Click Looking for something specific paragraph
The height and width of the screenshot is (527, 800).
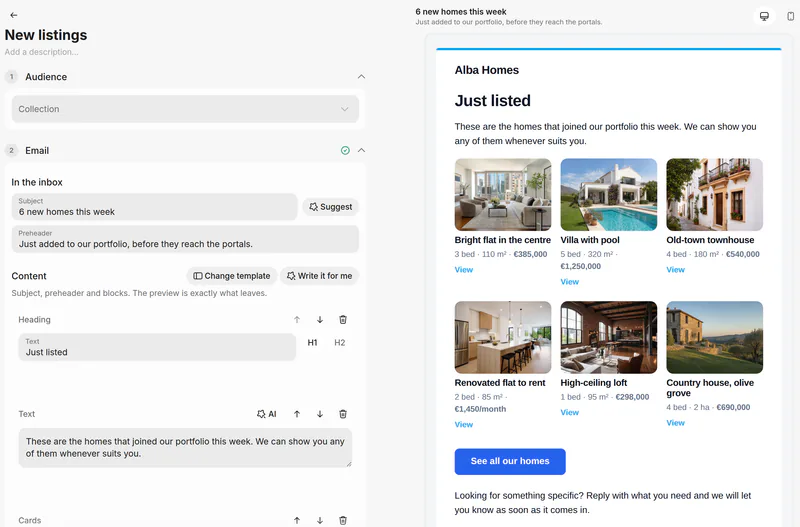603,503
